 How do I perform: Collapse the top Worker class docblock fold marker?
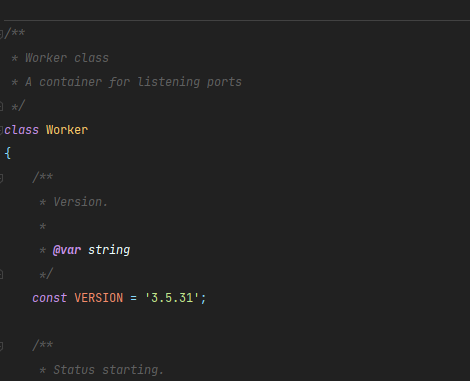pos(1,33)
